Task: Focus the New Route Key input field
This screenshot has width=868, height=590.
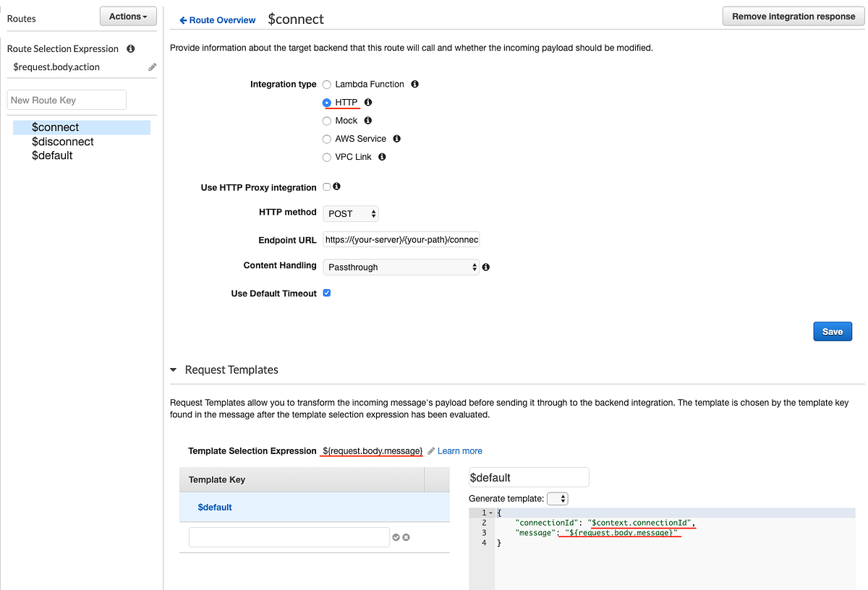Action: 67,100
